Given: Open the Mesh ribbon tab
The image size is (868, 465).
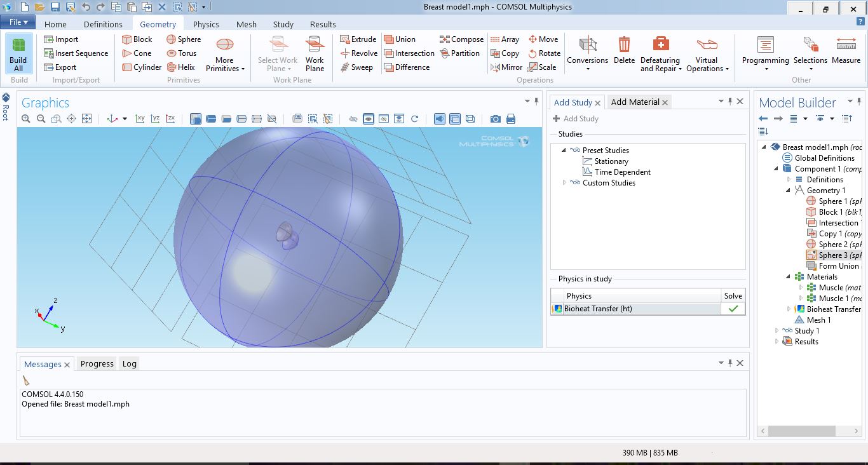Looking at the screenshot, I should point(246,24).
